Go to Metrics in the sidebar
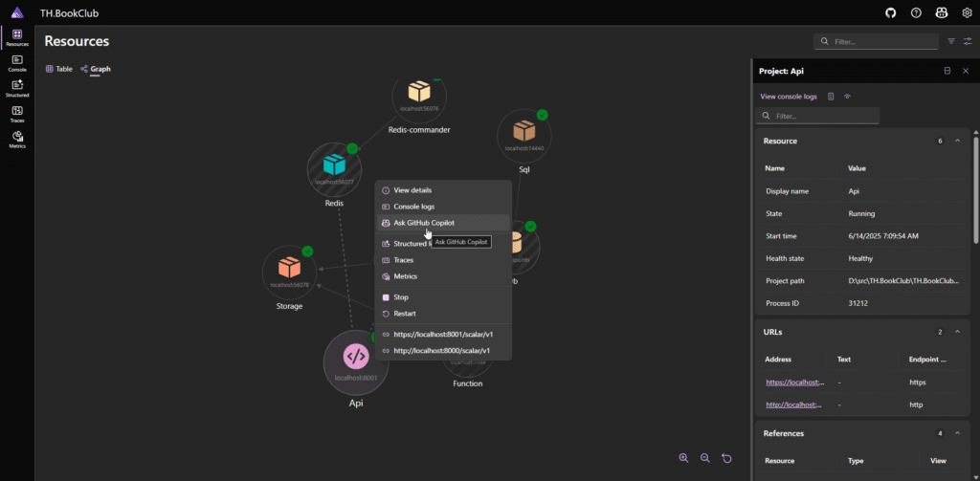The width and height of the screenshot is (980, 481). tap(17, 139)
